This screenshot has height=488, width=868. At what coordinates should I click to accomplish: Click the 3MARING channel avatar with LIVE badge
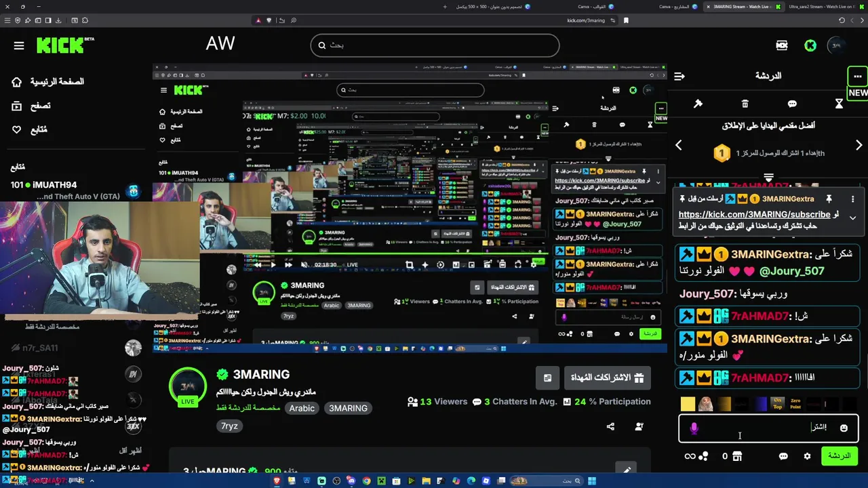[x=188, y=387]
